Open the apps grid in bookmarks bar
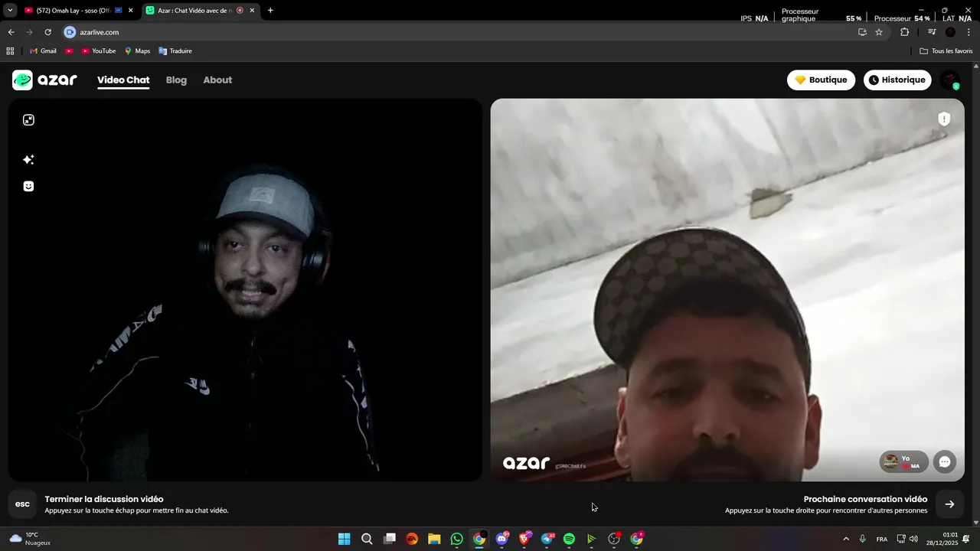This screenshot has width=980, height=551. pyautogui.click(x=10, y=51)
